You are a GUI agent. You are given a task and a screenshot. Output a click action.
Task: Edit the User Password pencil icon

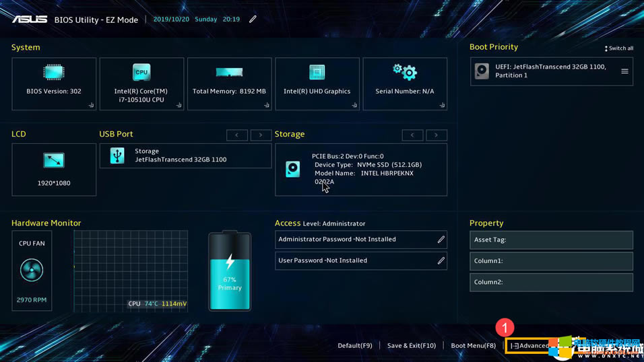point(441,260)
